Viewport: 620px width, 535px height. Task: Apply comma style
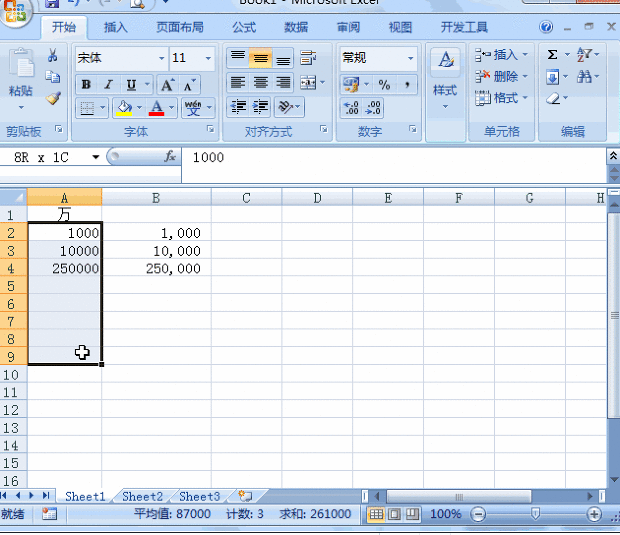tap(407, 84)
